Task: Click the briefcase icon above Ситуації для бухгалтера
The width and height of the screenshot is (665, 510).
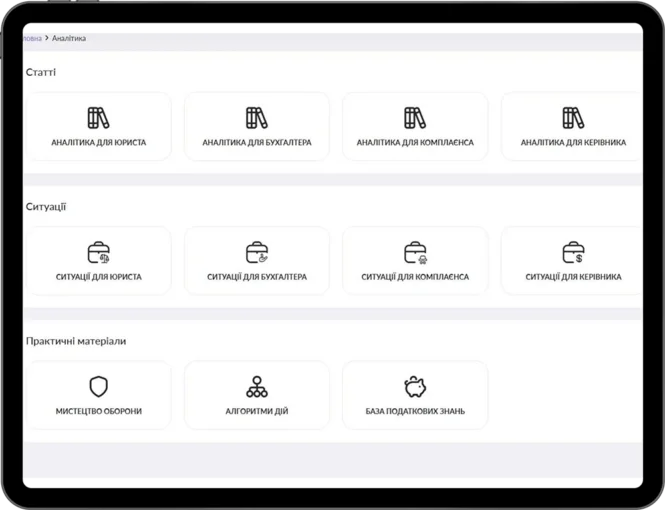Action: click(257, 253)
